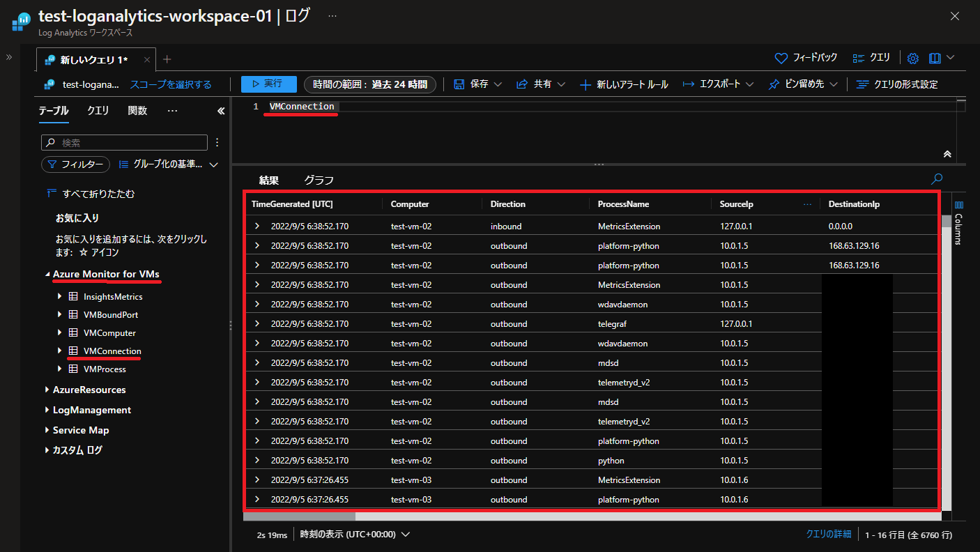Open the vertical ellipsis next to search box

click(x=217, y=142)
